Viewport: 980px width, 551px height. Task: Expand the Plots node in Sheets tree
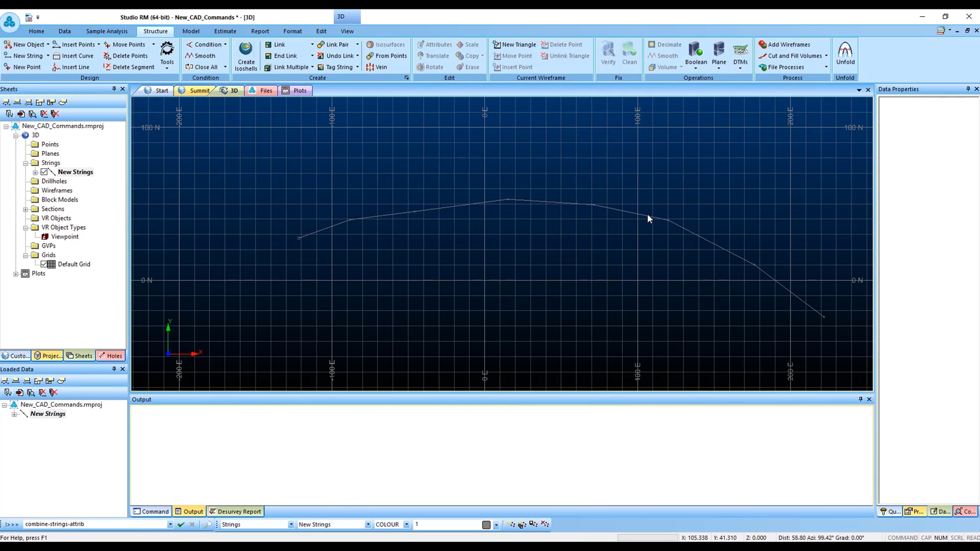(x=16, y=274)
